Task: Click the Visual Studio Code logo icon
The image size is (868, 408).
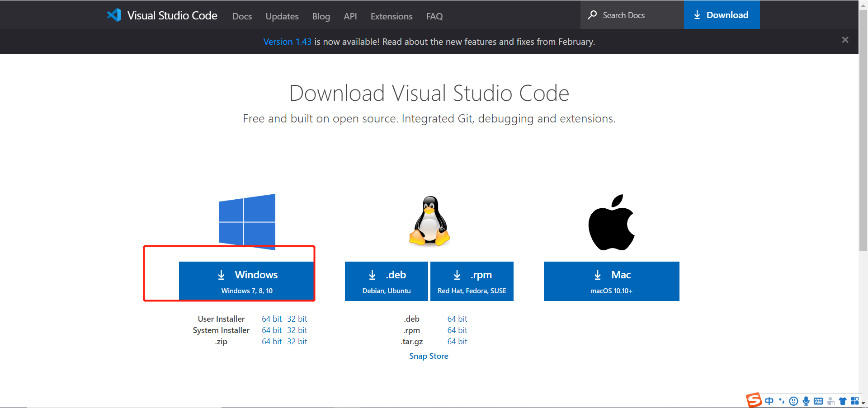Action: (114, 15)
